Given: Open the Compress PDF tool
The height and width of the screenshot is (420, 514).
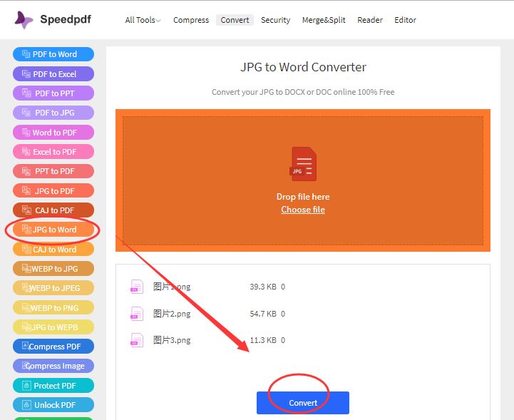Looking at the screenshot, I should [53, 347].
